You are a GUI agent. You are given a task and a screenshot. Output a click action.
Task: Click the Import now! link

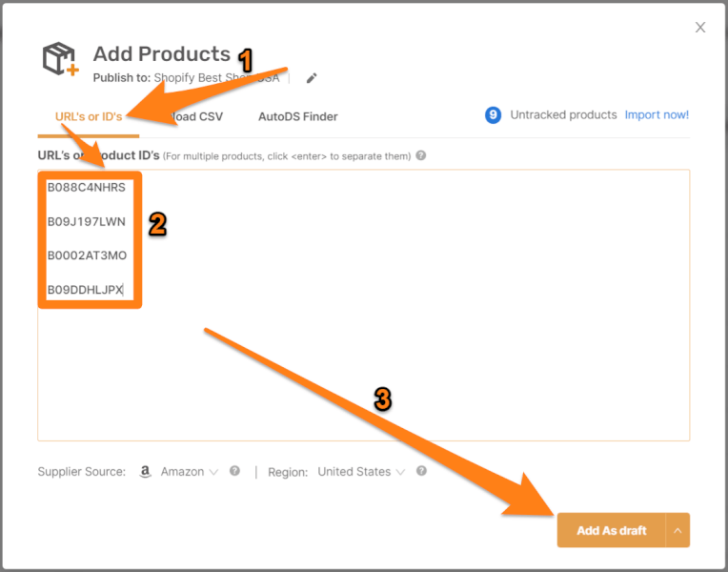point(657,114)
